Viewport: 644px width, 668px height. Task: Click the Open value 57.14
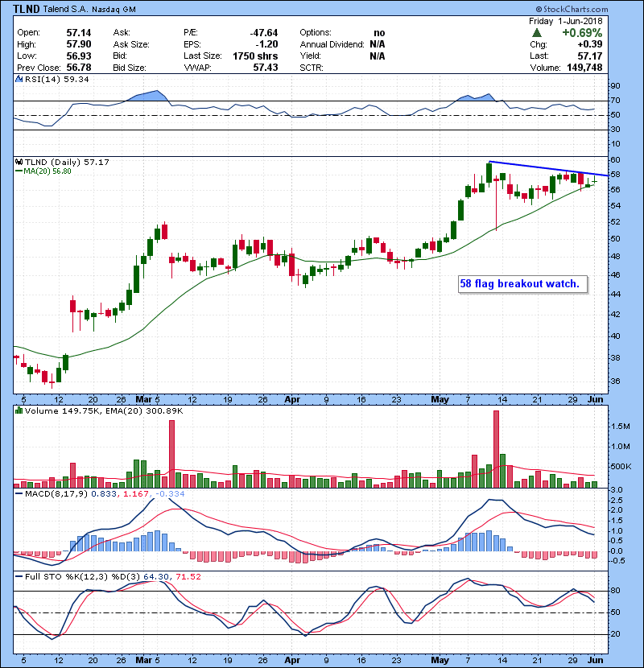tap(78, 33)
